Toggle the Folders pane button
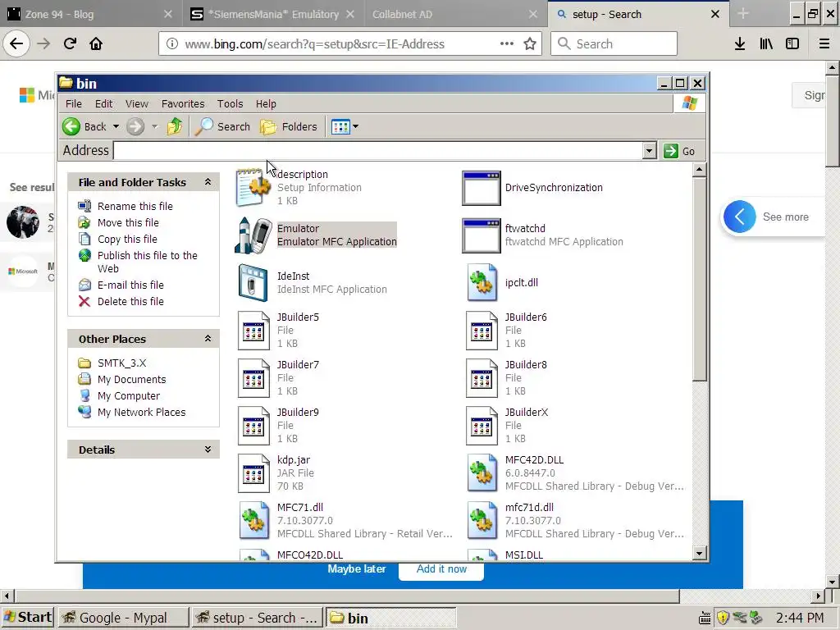Screen dimensions: 840x630 coord(289,127)
